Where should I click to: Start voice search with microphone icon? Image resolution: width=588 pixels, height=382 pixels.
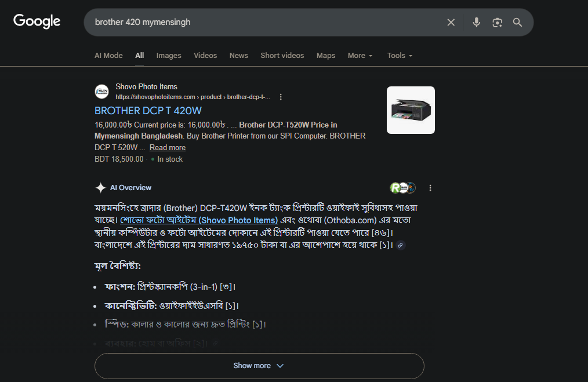click(476, 22)
